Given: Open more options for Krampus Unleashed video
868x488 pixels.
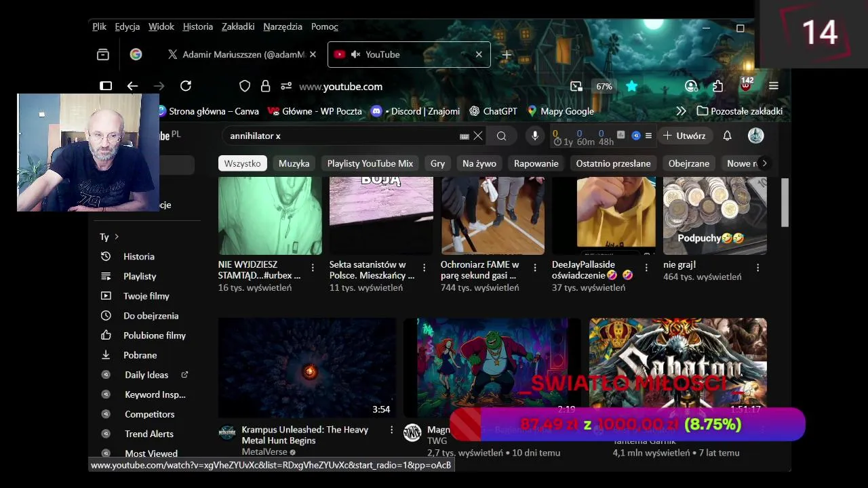Looking at the screenshot, I should [x=391, y=430].
